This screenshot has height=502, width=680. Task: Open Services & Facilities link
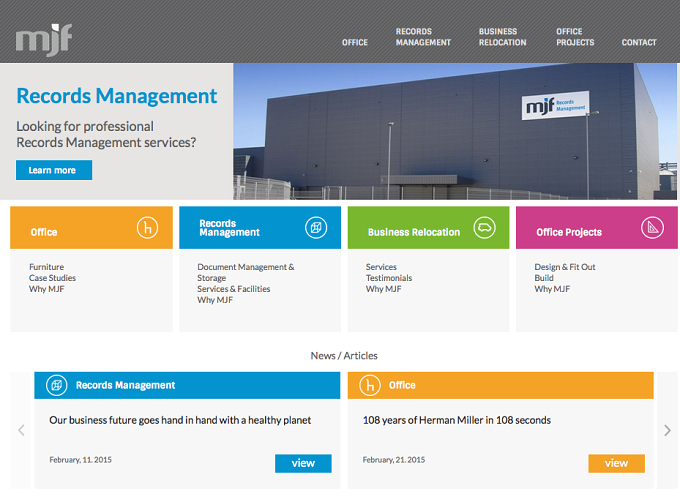point(234,289)
